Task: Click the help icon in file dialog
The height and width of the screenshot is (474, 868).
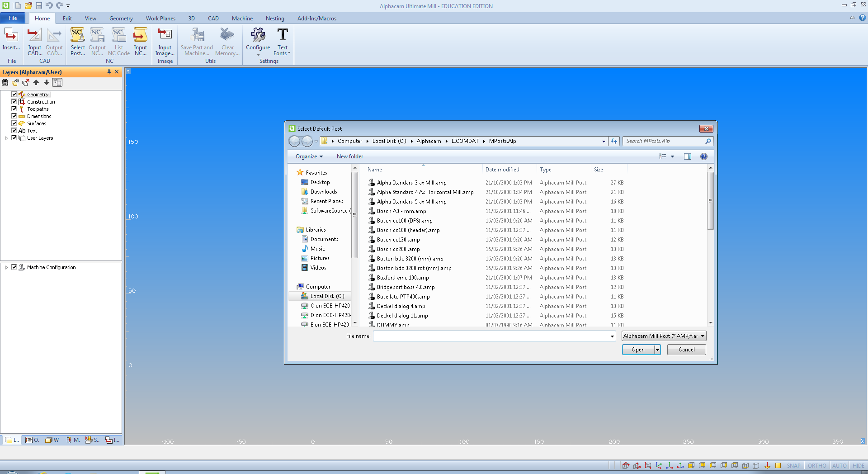Action: [x=703, y=156]
